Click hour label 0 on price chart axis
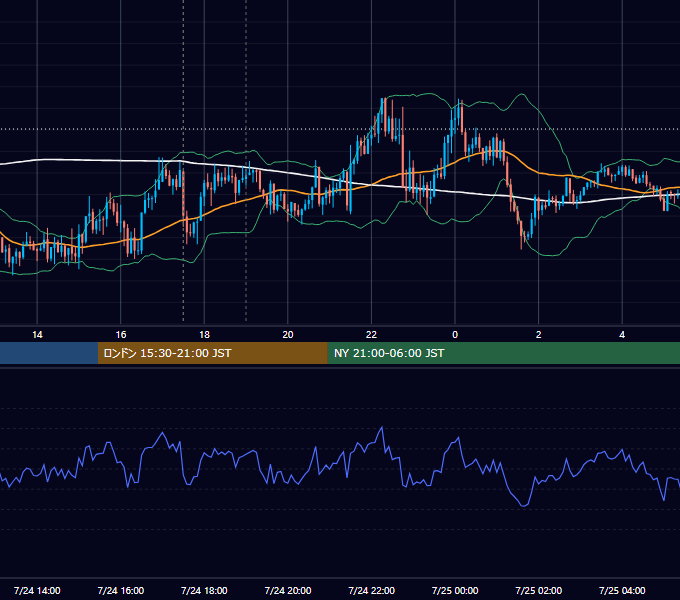This screenshot has height=600, width=680. pyautogui.click(x=455, y=335)
